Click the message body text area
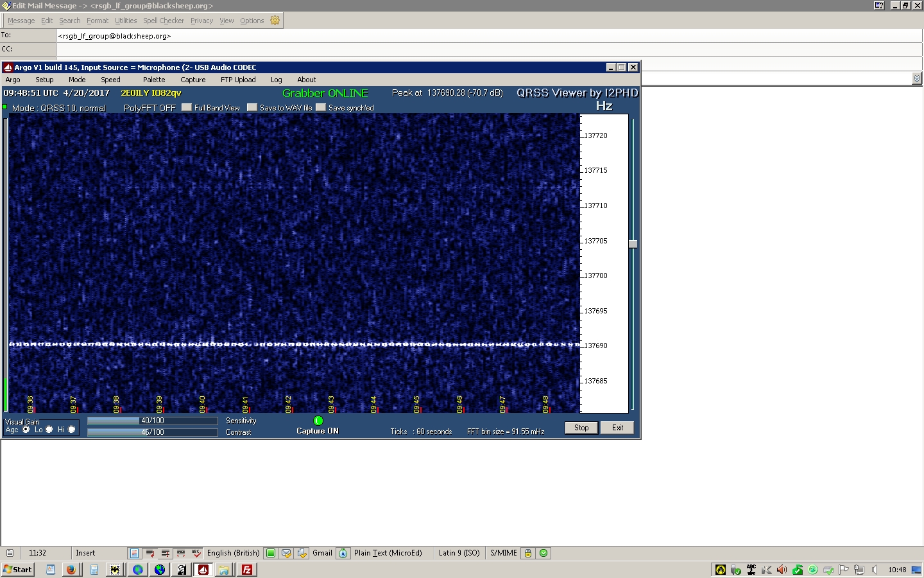924x578 pixels. 462,493
